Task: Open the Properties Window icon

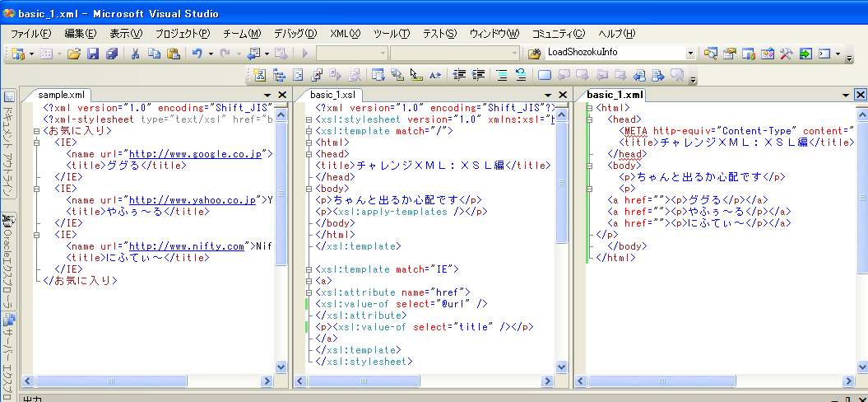Action: coord(730,54)
